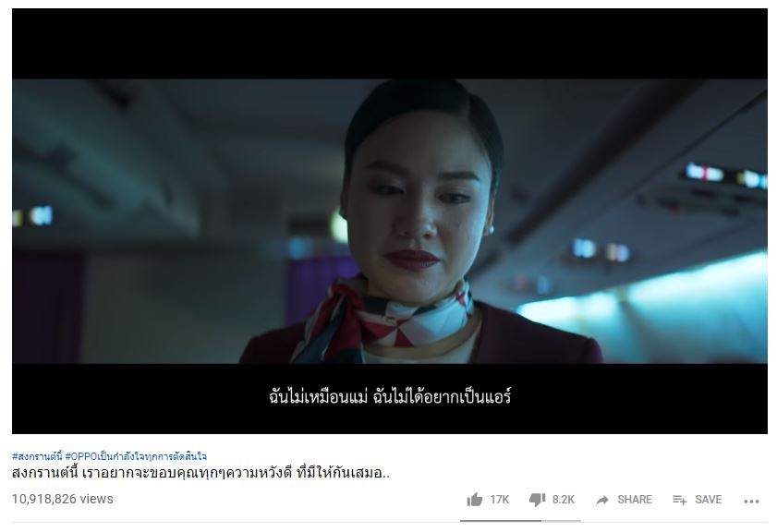Viewport: 777px width, 532px height.
Task: Click the SHARE text label
Action: (x=635, y=500)
